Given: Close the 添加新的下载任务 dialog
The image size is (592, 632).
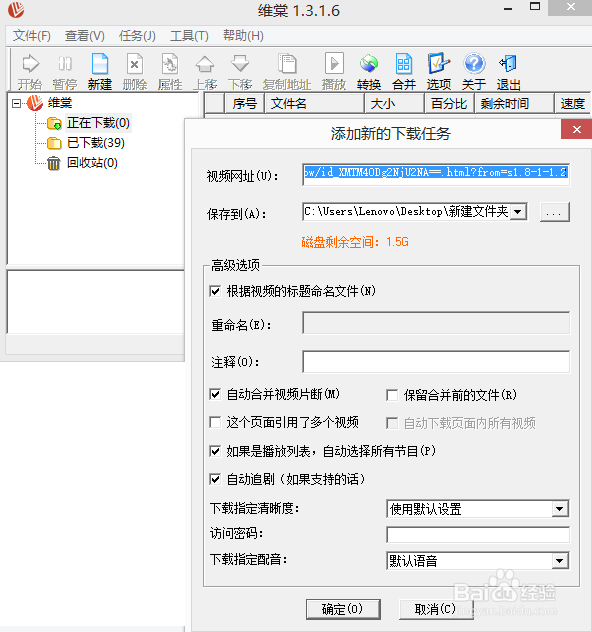Looking at the screenshot, I should point(577,129).
